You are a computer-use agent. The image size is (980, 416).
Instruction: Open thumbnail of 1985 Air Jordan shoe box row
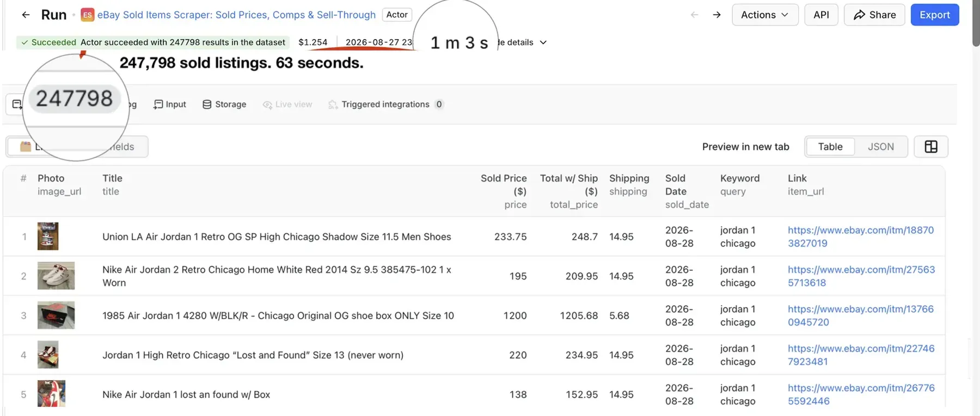coord(56,315)
